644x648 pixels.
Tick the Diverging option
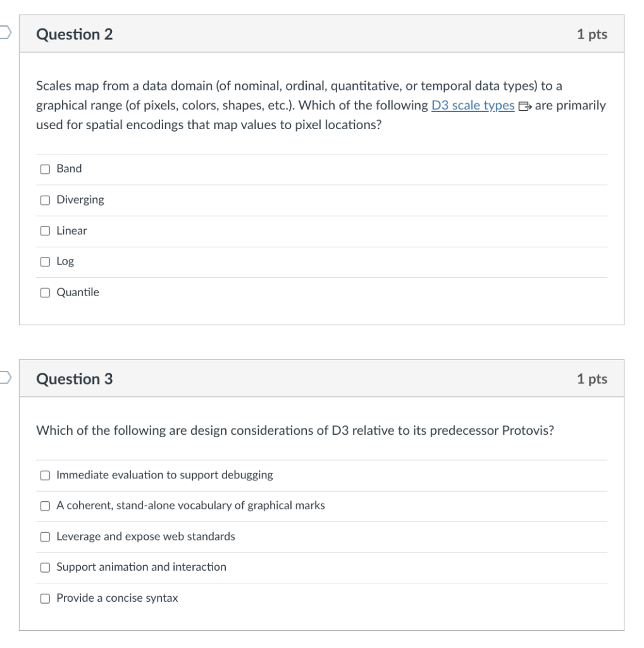tap(45, 200)
